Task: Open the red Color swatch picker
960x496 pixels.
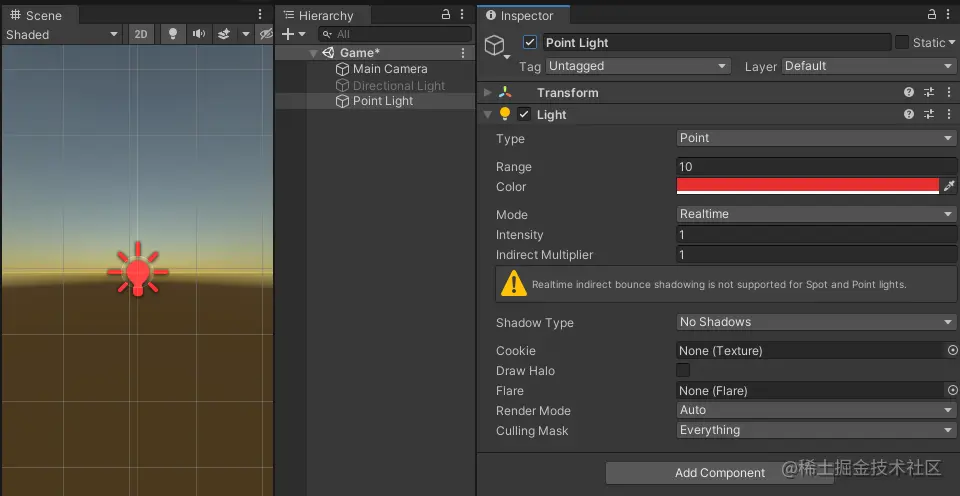Action: pyautogui.click(x=808, y=186)
